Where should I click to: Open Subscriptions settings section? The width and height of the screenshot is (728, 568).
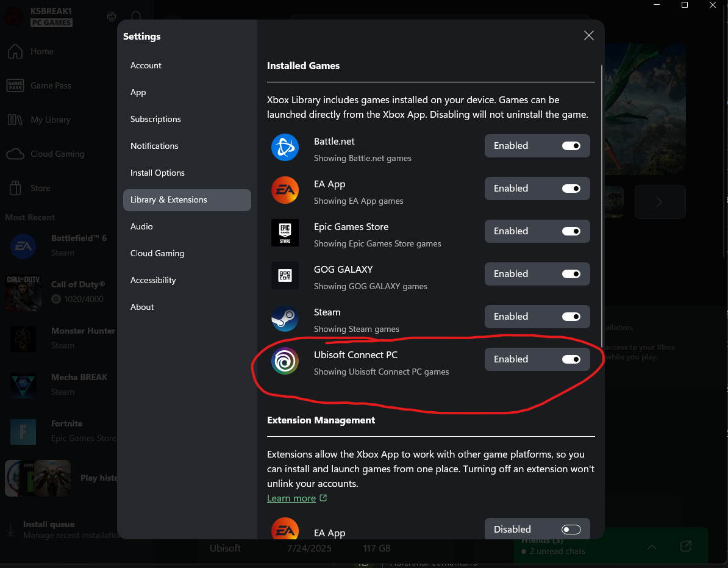(187, 120)
